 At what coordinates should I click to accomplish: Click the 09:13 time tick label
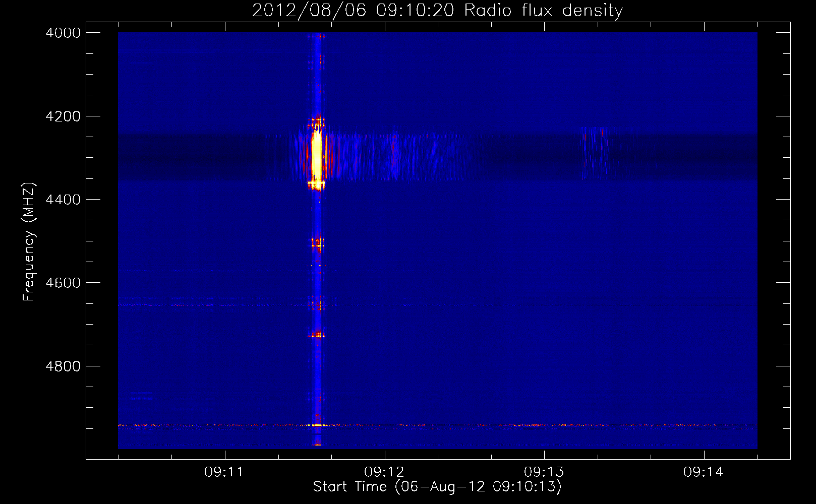544,472
